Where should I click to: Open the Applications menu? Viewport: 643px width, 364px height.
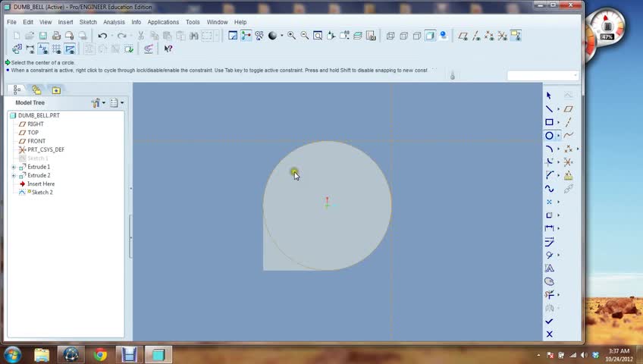coord(163,22)
